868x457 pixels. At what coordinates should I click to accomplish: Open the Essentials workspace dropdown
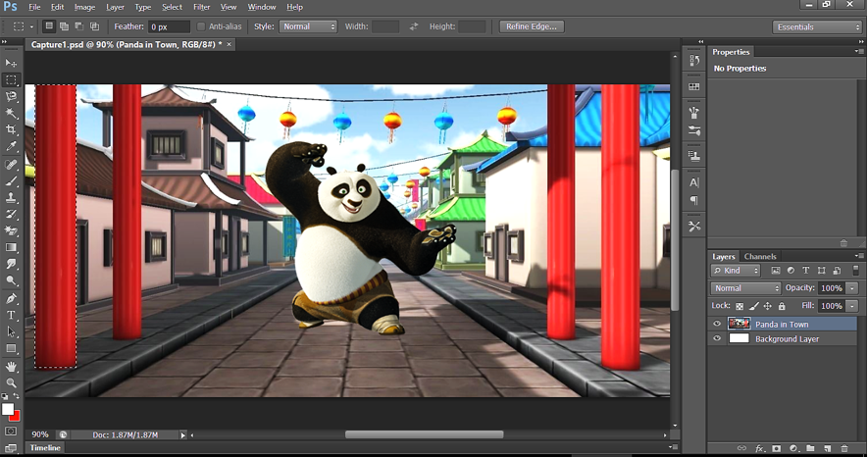tap(817, 27)
